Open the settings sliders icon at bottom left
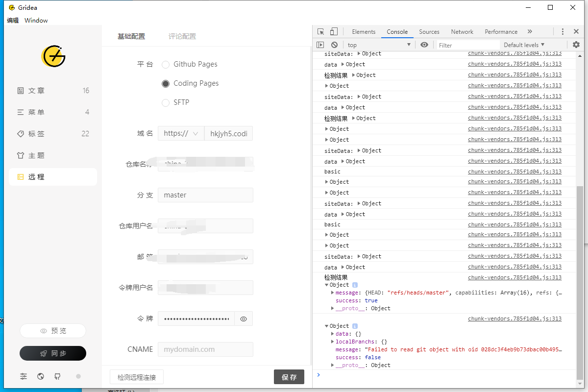The image size is (588, 392). click(23, 376)
